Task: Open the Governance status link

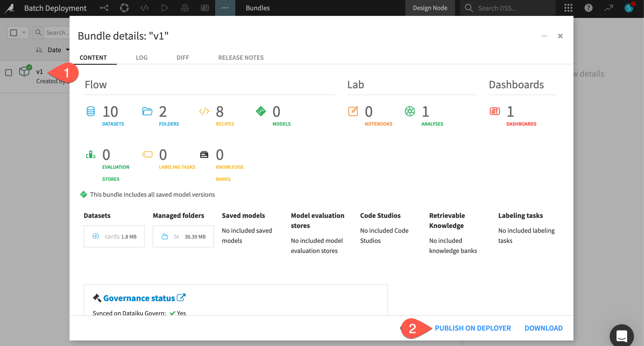Action: pos(139,298)
